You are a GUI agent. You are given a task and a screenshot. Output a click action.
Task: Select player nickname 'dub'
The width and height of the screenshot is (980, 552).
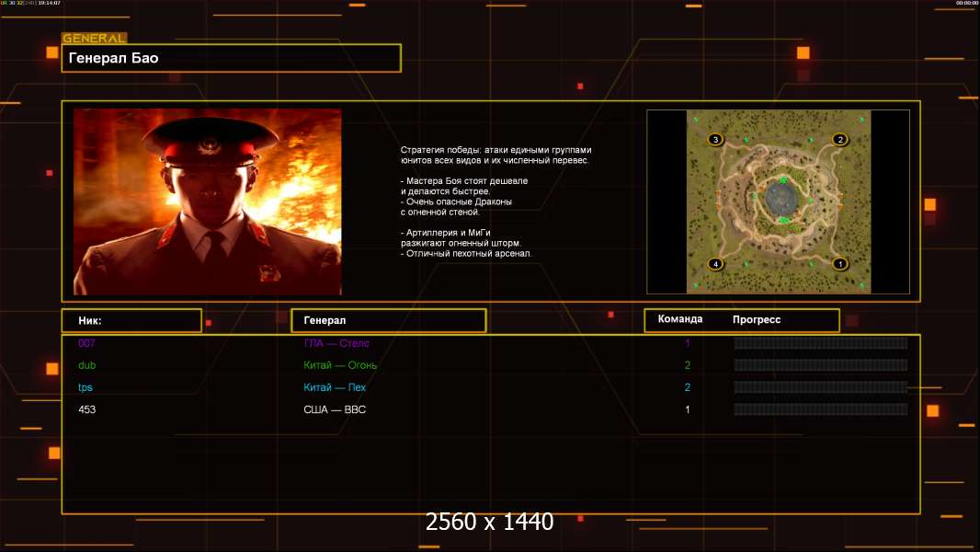point(86,365)
